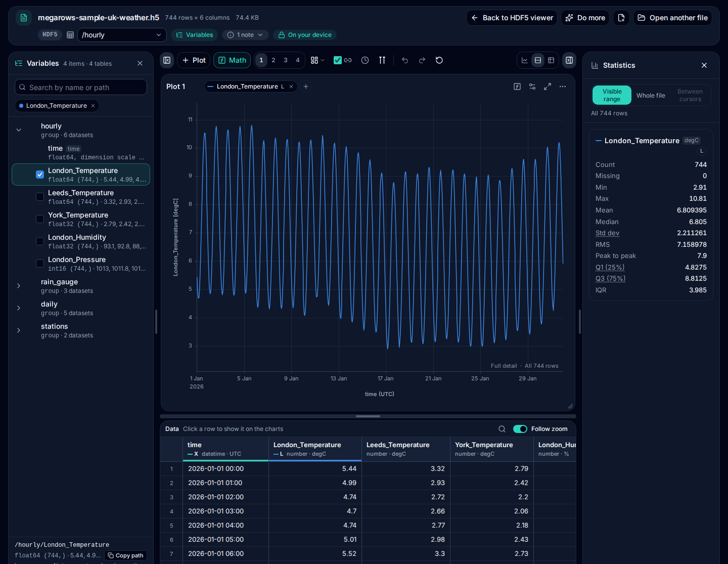Image resolution: width=728 pixels, height=564 pixels.
Task: Check the Leeds_Temperature dataset checkbox
Action: point(40,197)
